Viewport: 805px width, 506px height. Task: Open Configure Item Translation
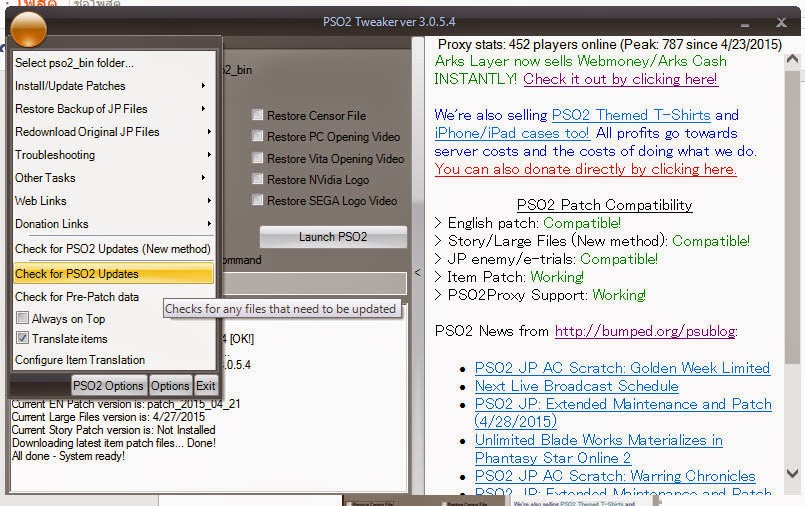[113, 360]
